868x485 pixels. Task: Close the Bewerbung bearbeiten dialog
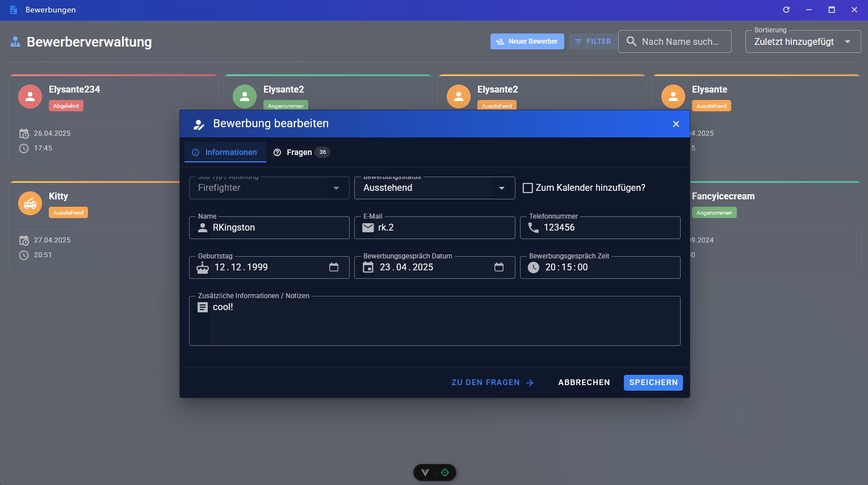(x=676, y=124)
